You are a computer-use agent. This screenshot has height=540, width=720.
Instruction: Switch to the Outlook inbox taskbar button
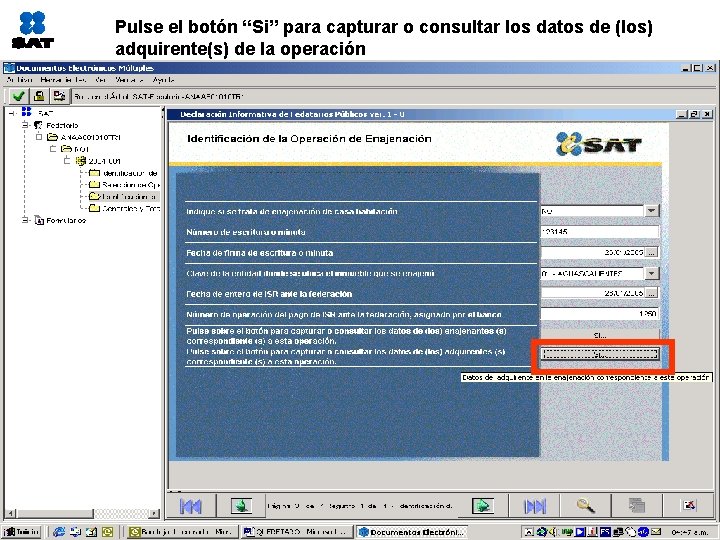tap(182, 532)
